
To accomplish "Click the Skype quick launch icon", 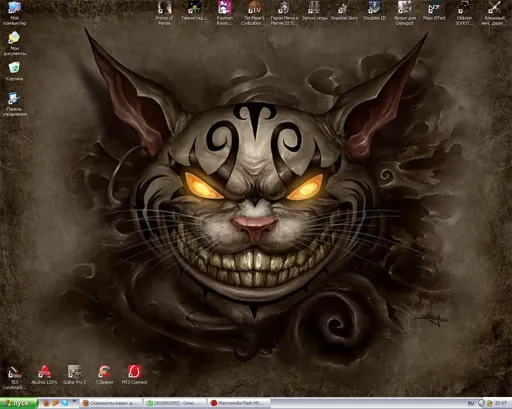I will tap(65, 403).
